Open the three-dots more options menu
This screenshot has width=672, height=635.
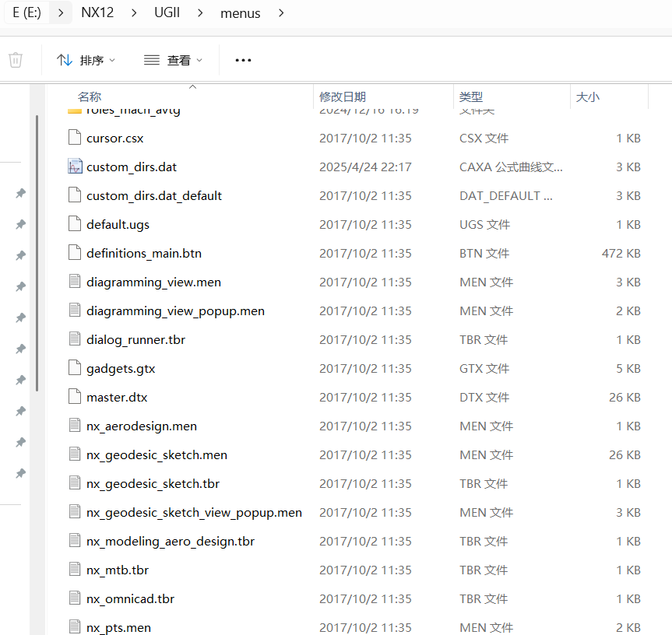[x=243, y=60]
